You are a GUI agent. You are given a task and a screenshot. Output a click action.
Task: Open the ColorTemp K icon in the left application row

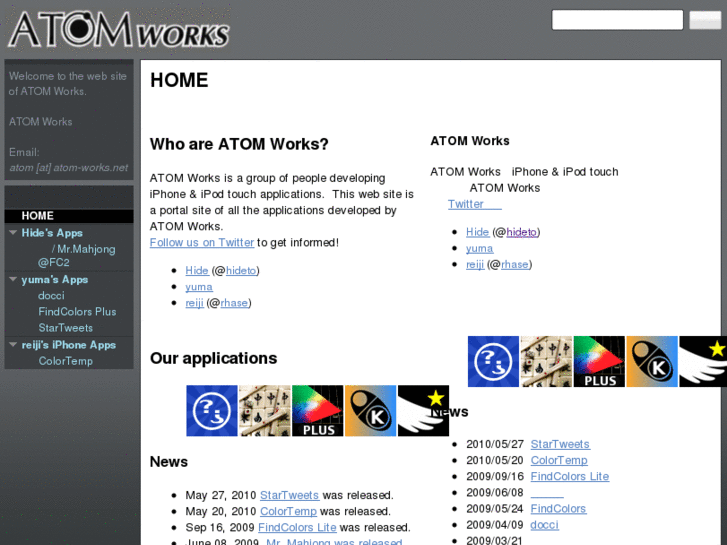click(370, 410)
